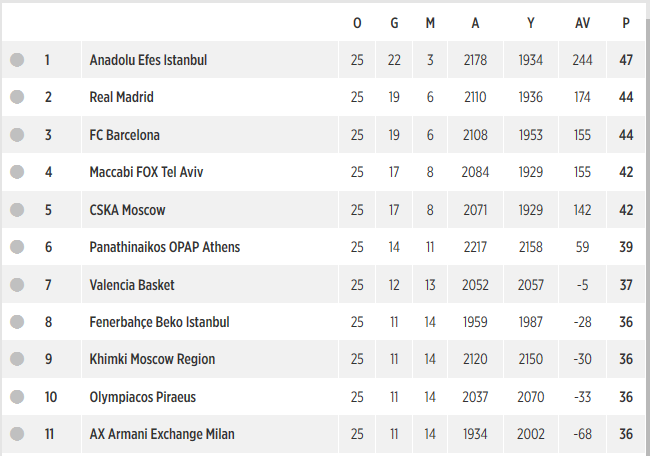The width and height of the screenshot is (650, 456).
Task: Click the grey circle icon beside Olympiacos Piraeus
Action: (17, 397)
